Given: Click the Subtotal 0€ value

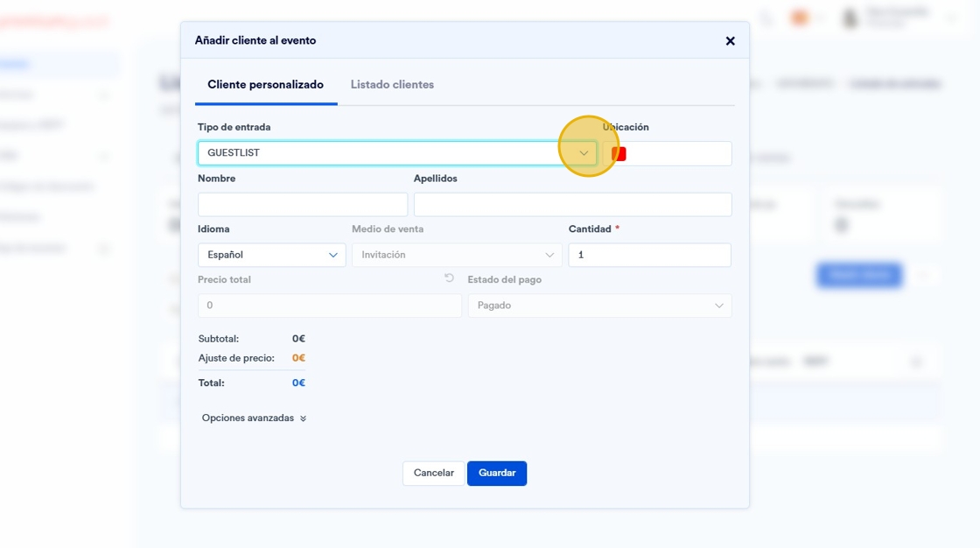Looking at the screenshot, I should click(x=298, y=339).
